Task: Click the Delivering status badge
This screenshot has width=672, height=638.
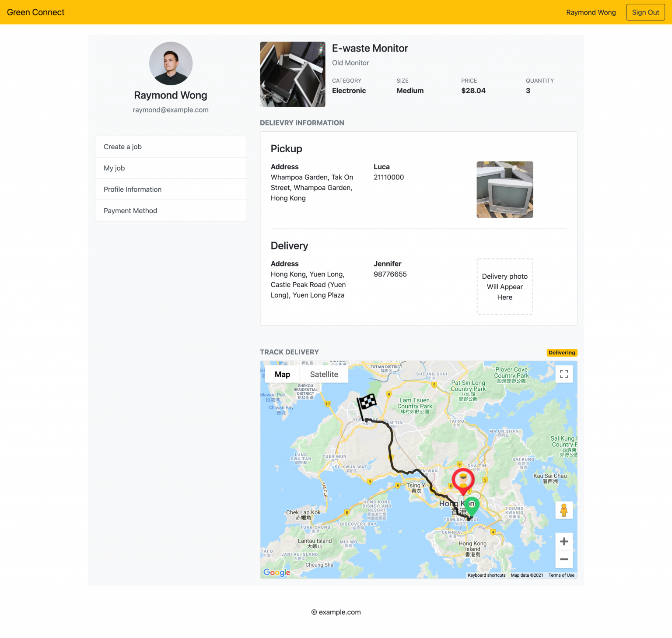Action: (562, 352)
